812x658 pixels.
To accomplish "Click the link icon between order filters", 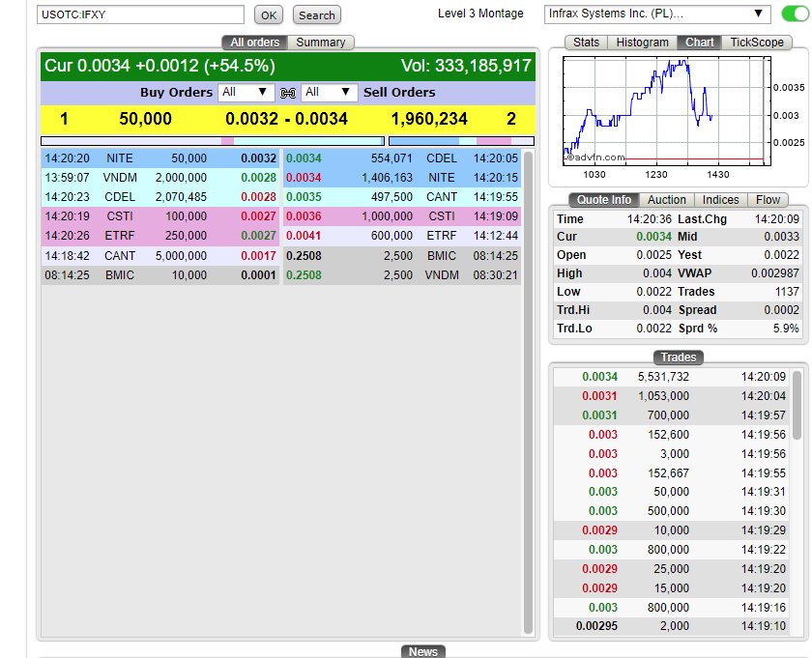I will (x=288, y=93).
